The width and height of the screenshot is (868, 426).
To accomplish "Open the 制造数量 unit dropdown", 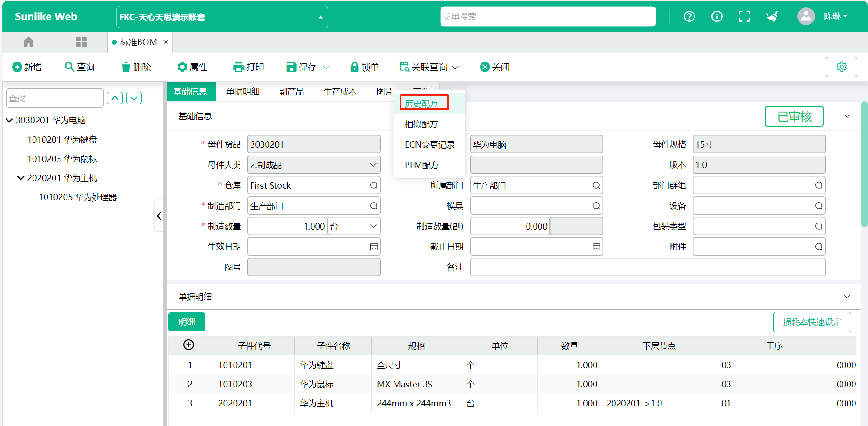I will point(354,226).
